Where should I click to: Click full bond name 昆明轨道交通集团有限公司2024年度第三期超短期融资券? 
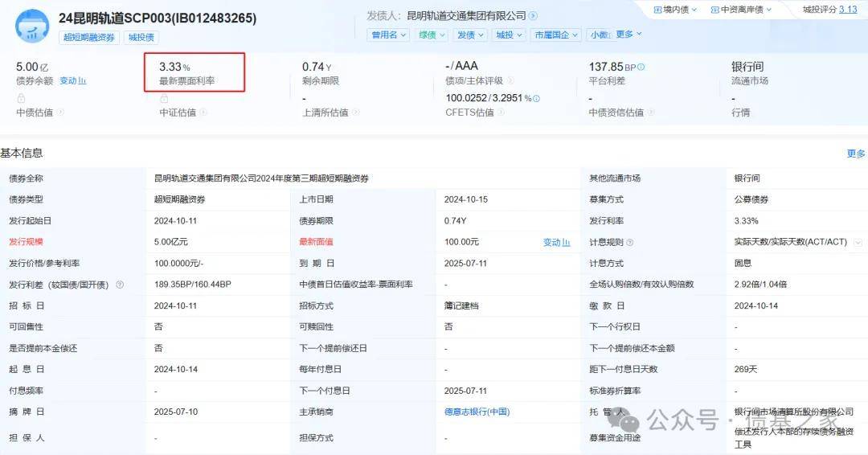tap(261, 178)
